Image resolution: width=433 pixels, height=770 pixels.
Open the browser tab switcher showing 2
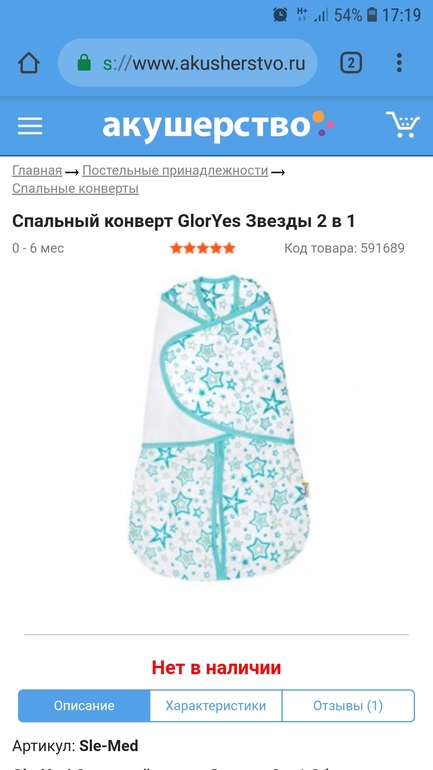pyautogui.click(x=351, y=63)
